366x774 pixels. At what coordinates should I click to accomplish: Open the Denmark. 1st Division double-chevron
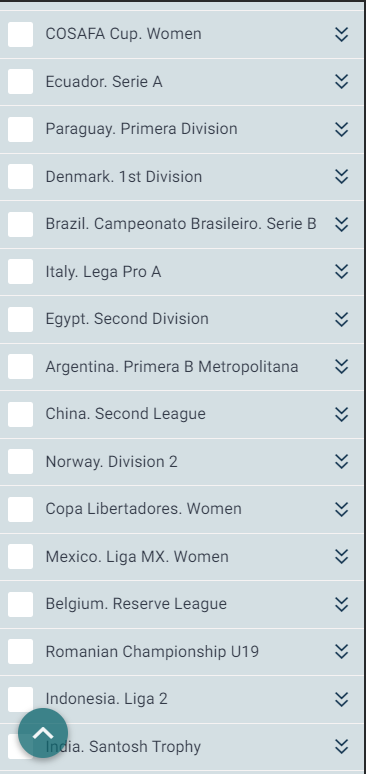click(x=341, y=177)
